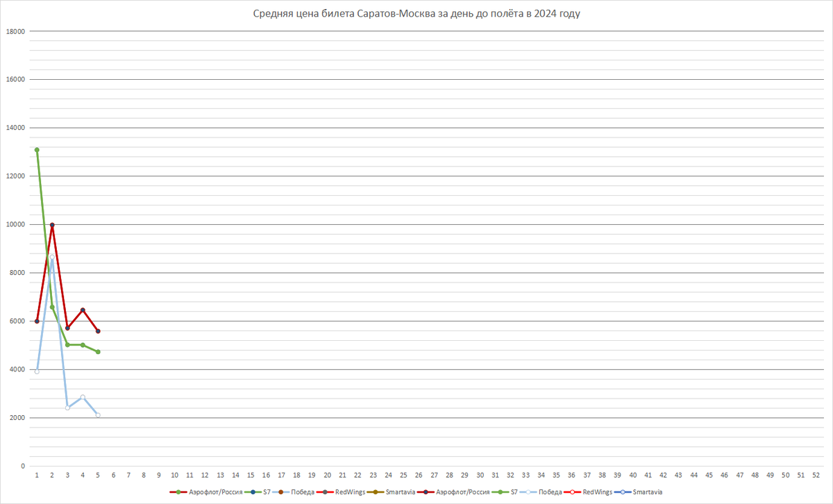Image resolution: width=833 pixels, height=504 pixels.
Task: Click the red Аэрофлот data point at day 1
Action: (x=37, y=321)
